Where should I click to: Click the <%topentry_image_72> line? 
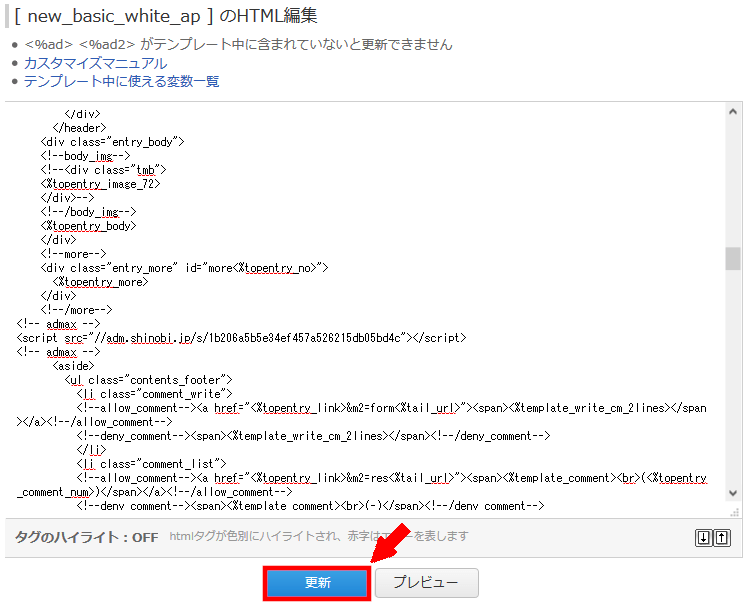[101, 184]
